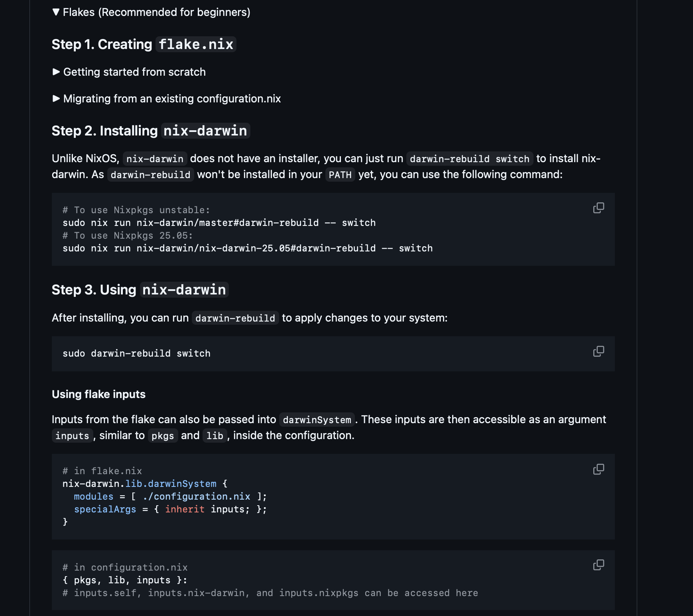
Task: Click ./configuration.nix inside the flake.nix snippet
Action: [x=197, y=496]
